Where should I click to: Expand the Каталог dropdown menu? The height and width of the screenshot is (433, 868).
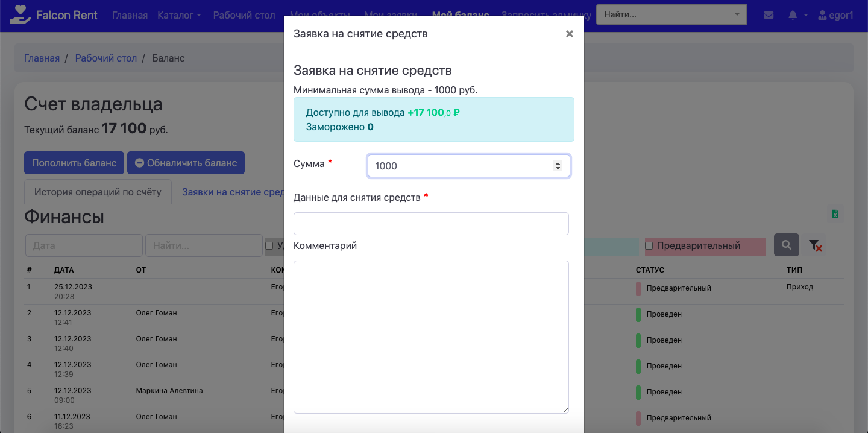pyautogui.click(x=179, y=16)
